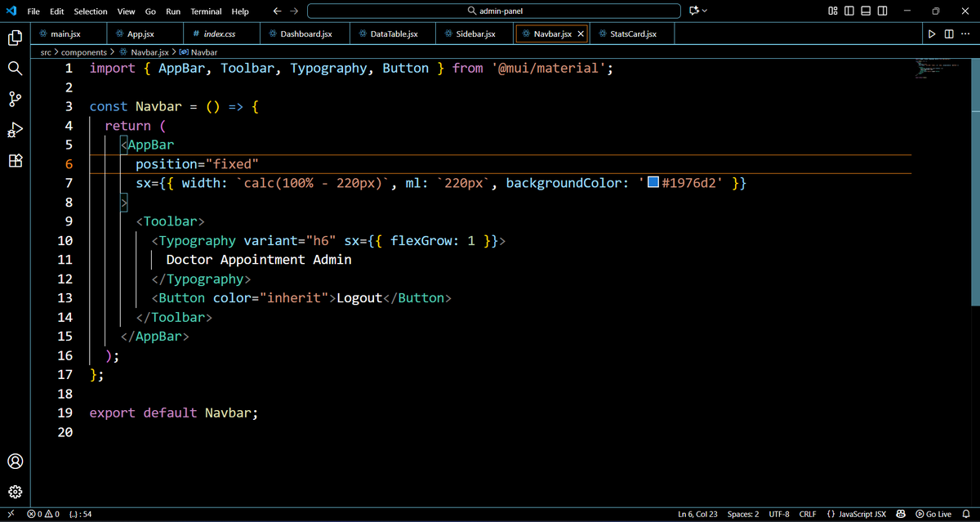Open the Extensions view
The image size is (980, 522).
click(15, 160)
